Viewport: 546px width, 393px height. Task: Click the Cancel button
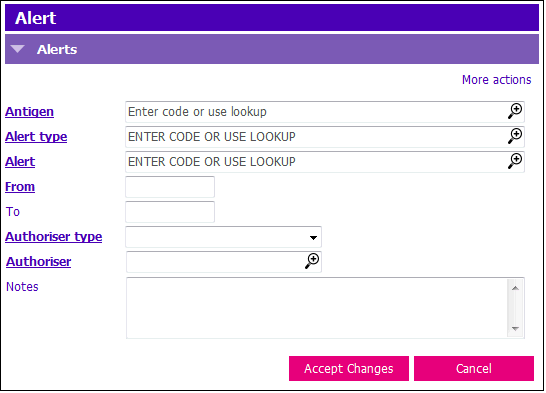(474, 368)
